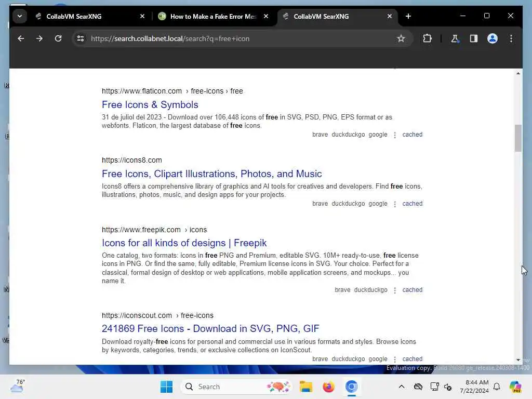Screen dimensions: 532x399
Task: Open 241869 Free Icons result link
Action: click(210, 329)
